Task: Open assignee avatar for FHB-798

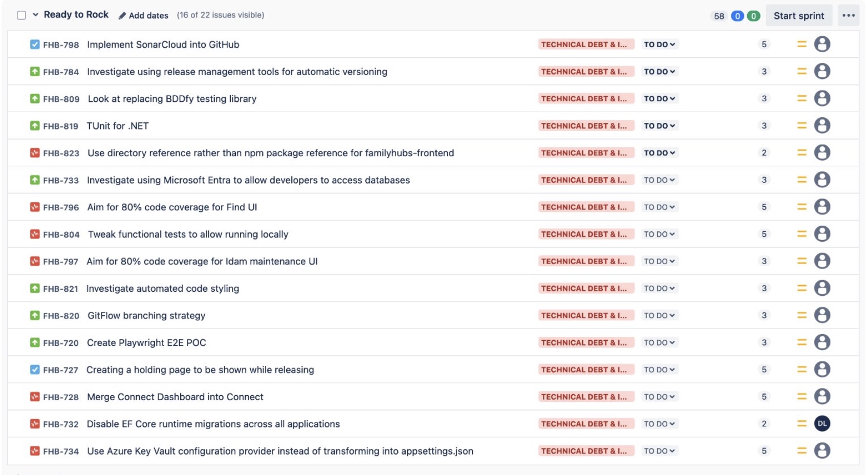Action: (822, 44)
